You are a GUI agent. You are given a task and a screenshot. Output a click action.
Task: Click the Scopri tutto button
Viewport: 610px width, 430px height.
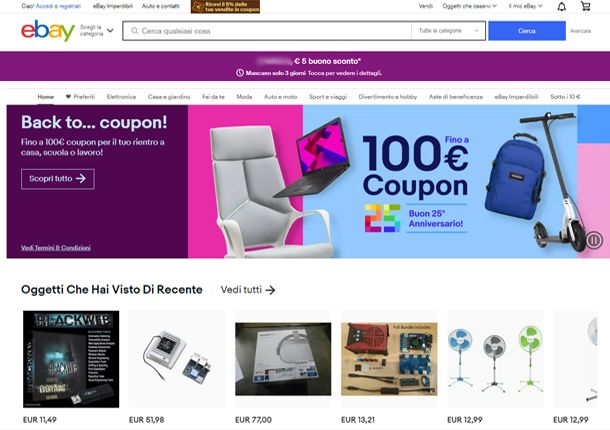click(x=58, y=179)
